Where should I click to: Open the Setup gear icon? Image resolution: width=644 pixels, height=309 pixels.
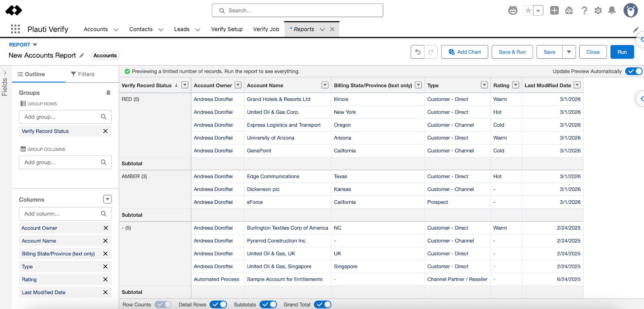click(x=598, y=10)
